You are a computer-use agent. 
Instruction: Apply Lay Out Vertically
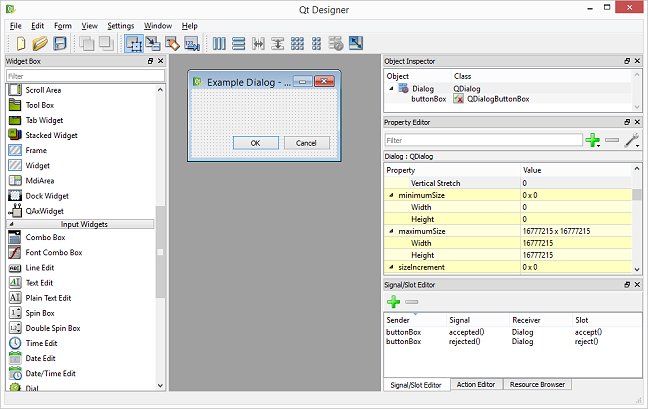[238, 43]
